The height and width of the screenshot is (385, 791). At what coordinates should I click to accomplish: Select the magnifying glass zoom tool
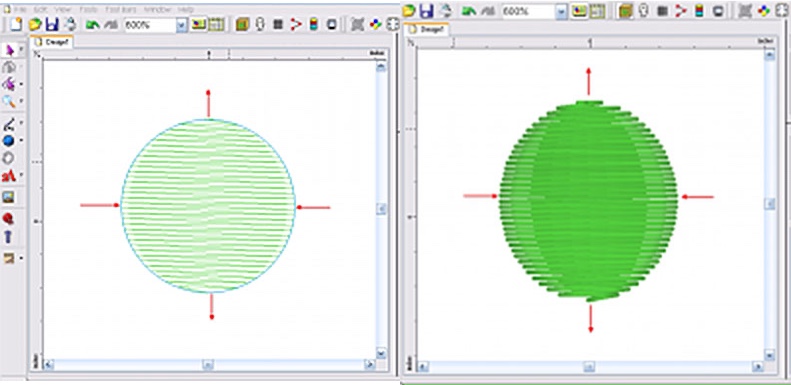[x=9, y=101]
